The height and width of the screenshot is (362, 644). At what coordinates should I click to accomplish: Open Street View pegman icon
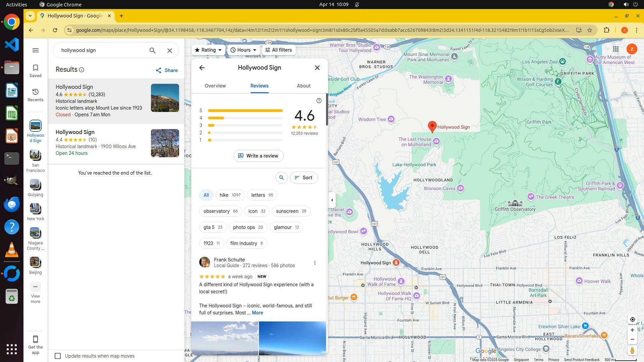tap(632, 350)
